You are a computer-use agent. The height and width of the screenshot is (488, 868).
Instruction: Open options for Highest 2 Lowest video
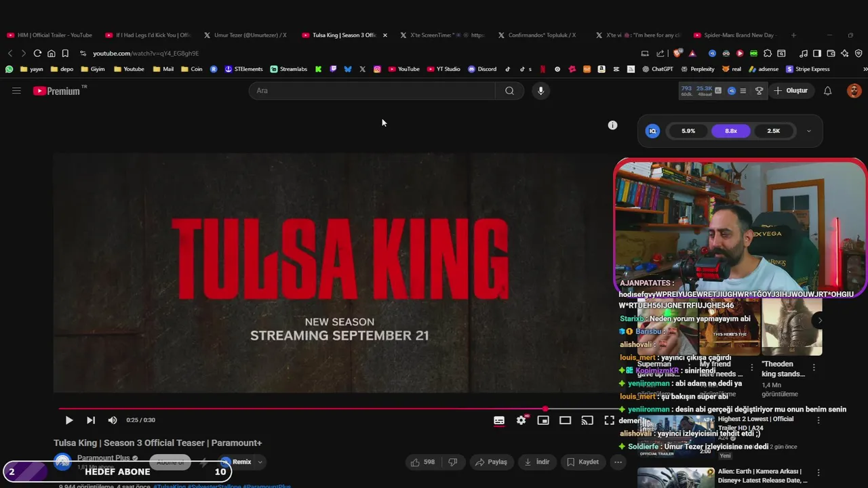pyautogui.click(x=818, y=420)
